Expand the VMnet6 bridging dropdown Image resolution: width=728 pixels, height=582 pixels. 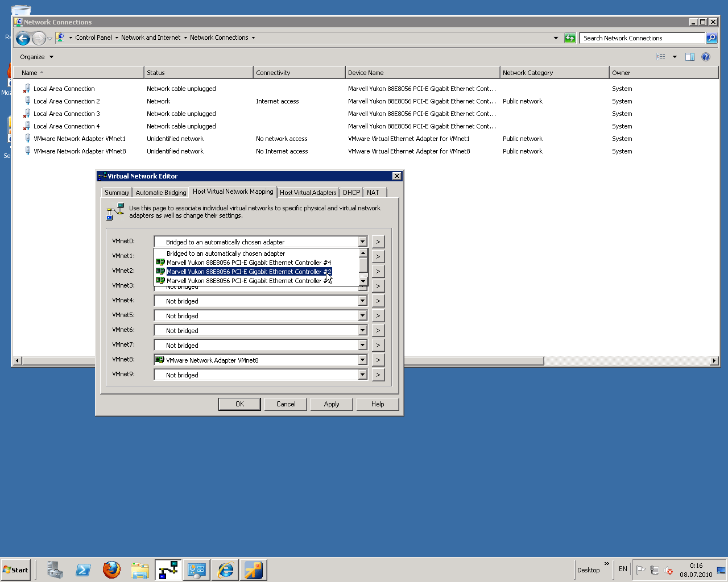(x=362, y=330)
